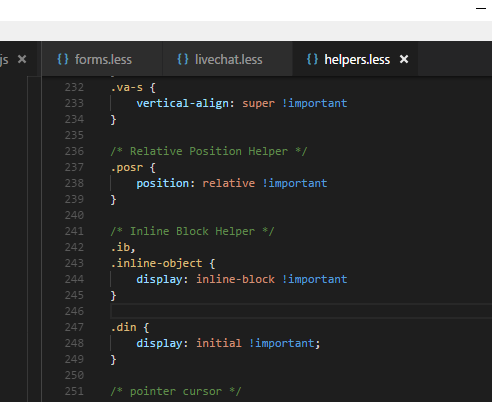Screen dimensions: 492x402
Task: Minimize the editor window
Action: 481,8
